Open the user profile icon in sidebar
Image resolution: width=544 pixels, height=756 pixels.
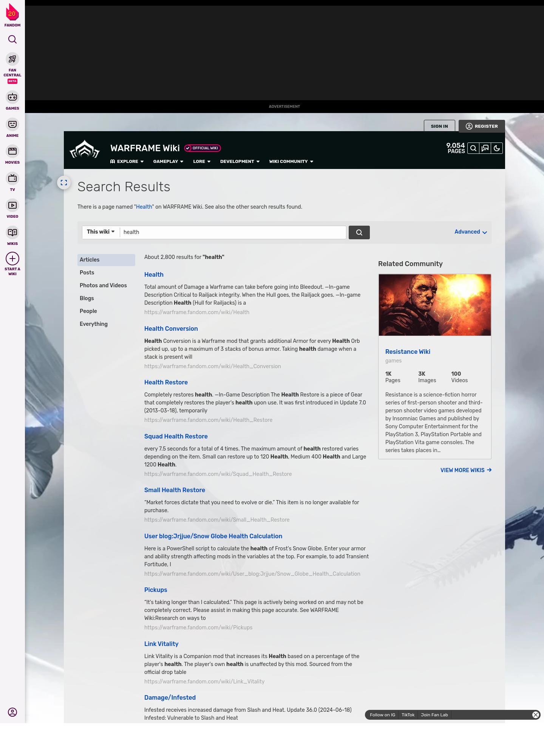(x=12, y=712)
